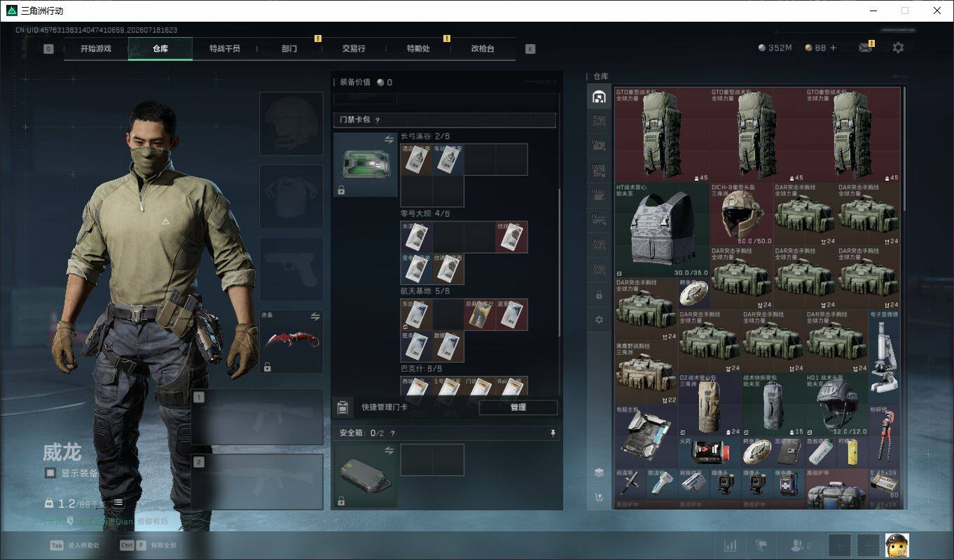
Task: Select the D2战术登山包 backpack
Action: [x=710, y=405]
